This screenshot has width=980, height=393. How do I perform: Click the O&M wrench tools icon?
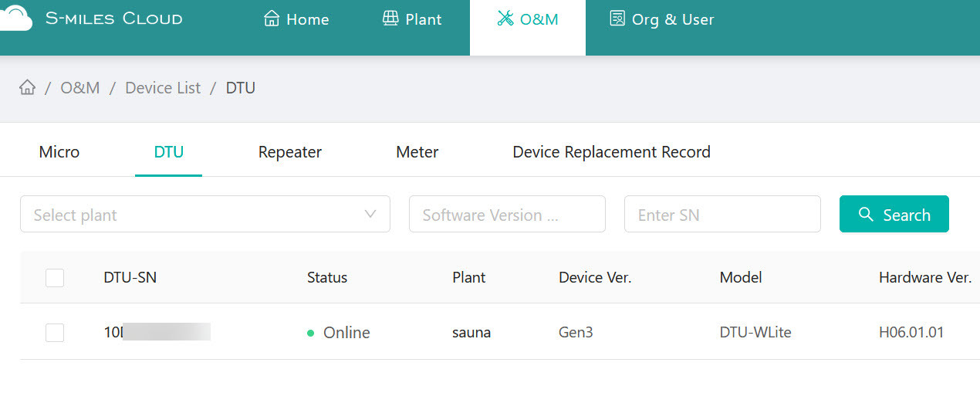pyautogui.click(x=505, y=19)
